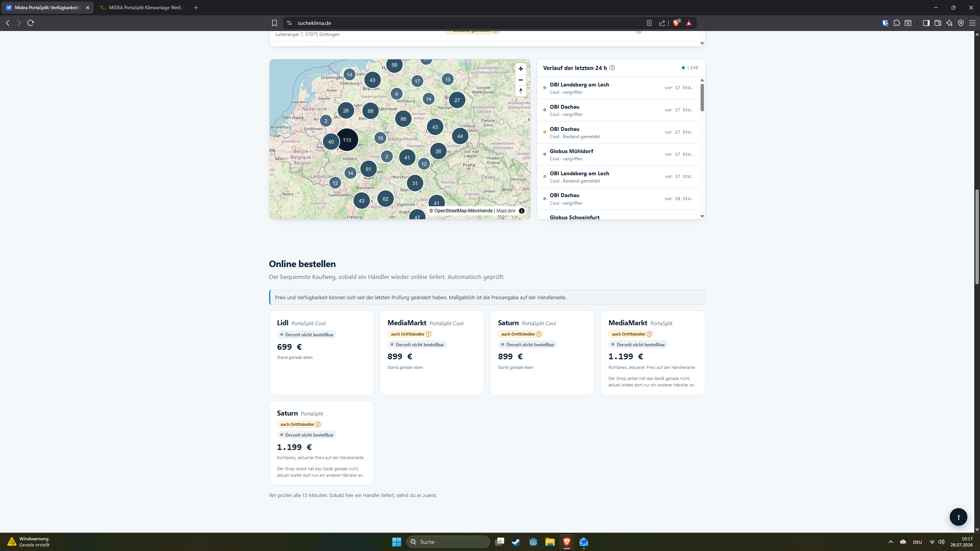Open the Bitwarden extension icon
The width and height of the screenshot is (980, 551).
(x=885, y=23)
